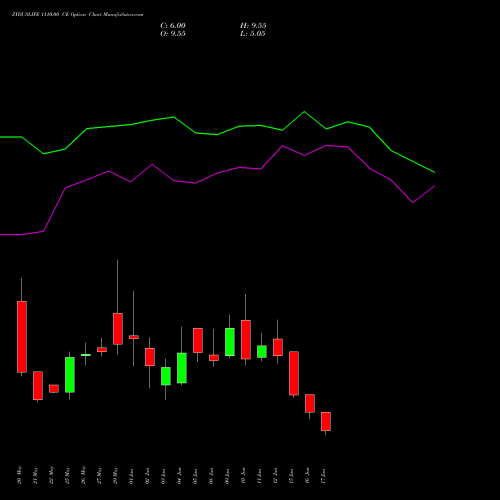Select the tall red candle for 20 May

[22, 337]
